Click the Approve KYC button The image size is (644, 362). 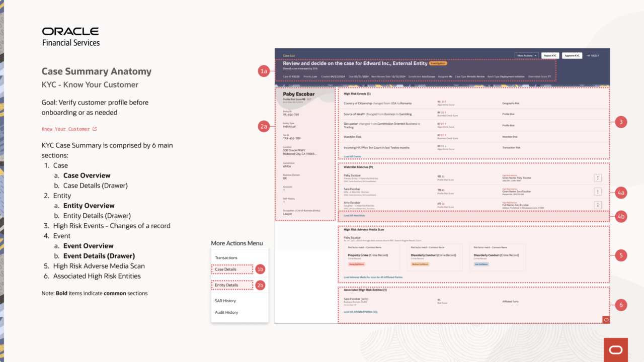pyautogui.click(x=572, y=56)
